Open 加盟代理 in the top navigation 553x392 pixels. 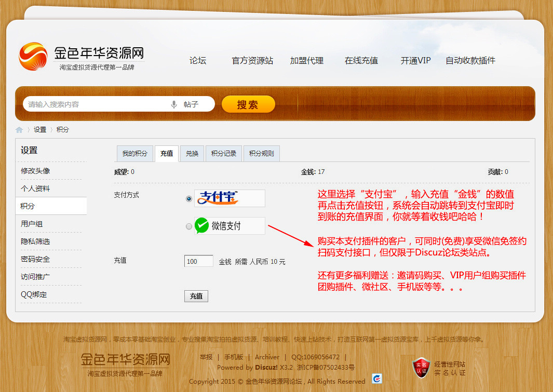[x=307, y=61]
